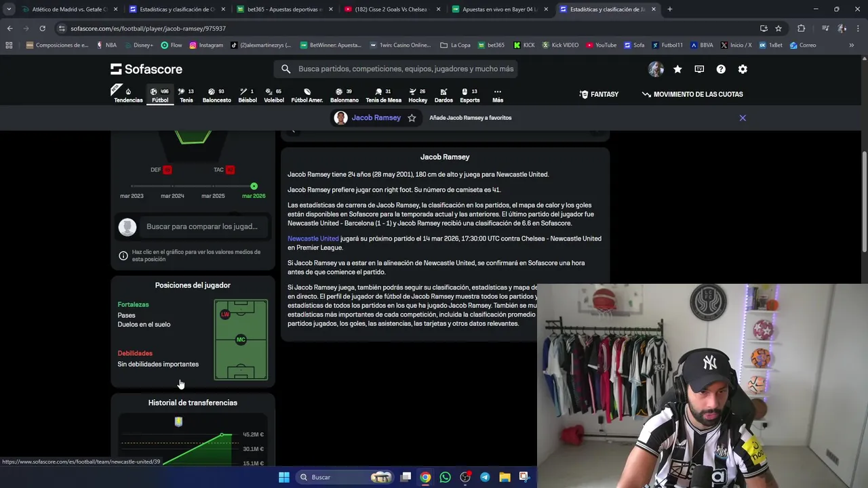Select the Voleibol sport tab
Viewport: 868px width, 488px height.
click(274, 95)
